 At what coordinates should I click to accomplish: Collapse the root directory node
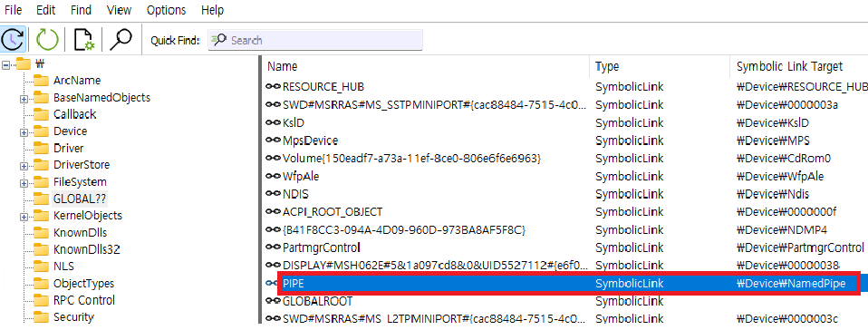(x=6, y=64)
